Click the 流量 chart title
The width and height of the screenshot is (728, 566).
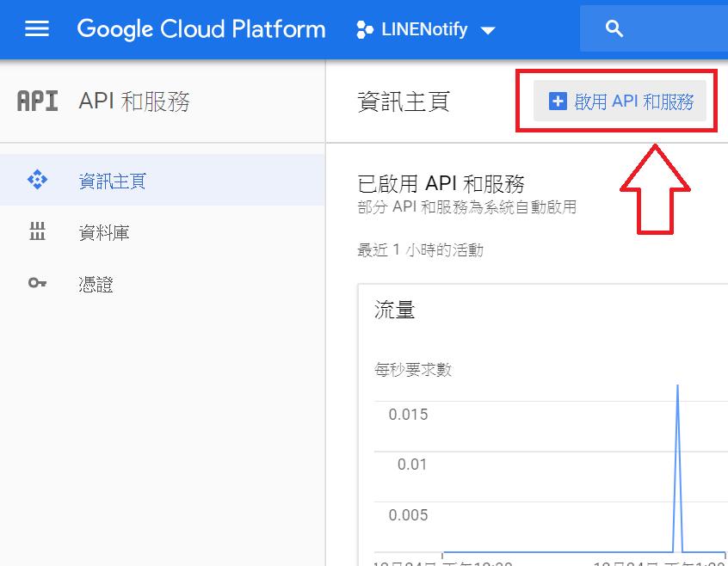(395, 310)
